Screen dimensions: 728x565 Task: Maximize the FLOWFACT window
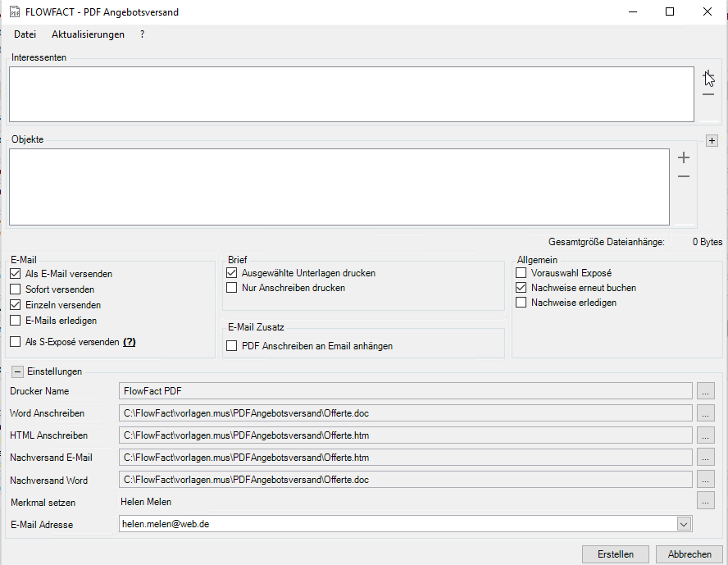tap(670, 12)
